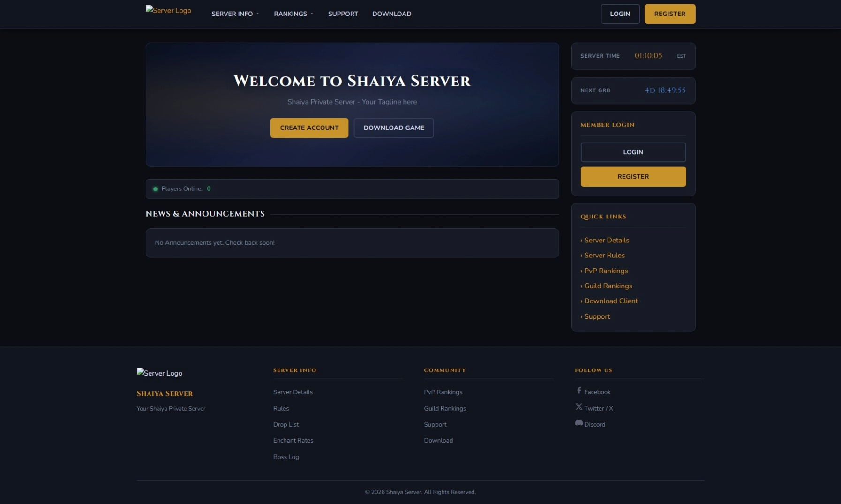The height and width of the screenshot is (504, 841).
Task: Click the Next GRB countdown timer
Action: click(x=665, y=90)
